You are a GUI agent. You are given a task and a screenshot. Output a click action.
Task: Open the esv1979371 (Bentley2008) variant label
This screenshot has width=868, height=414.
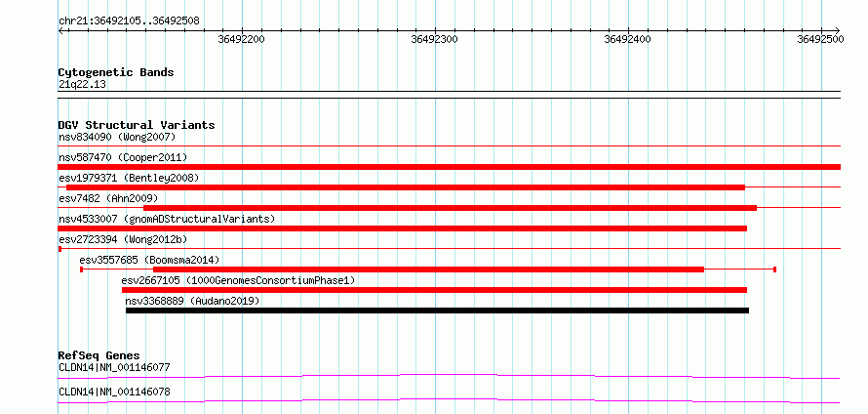point(129,178)
